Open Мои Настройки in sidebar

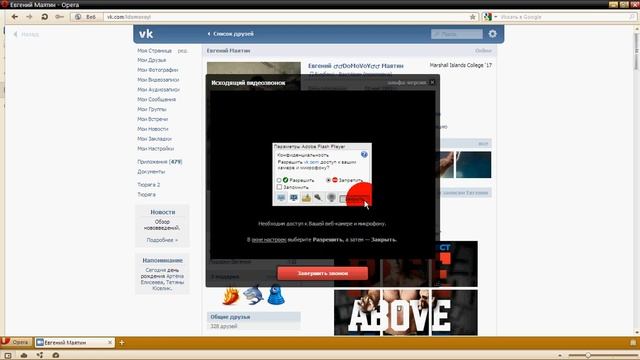pyautogui.click(x=156, y=149)
